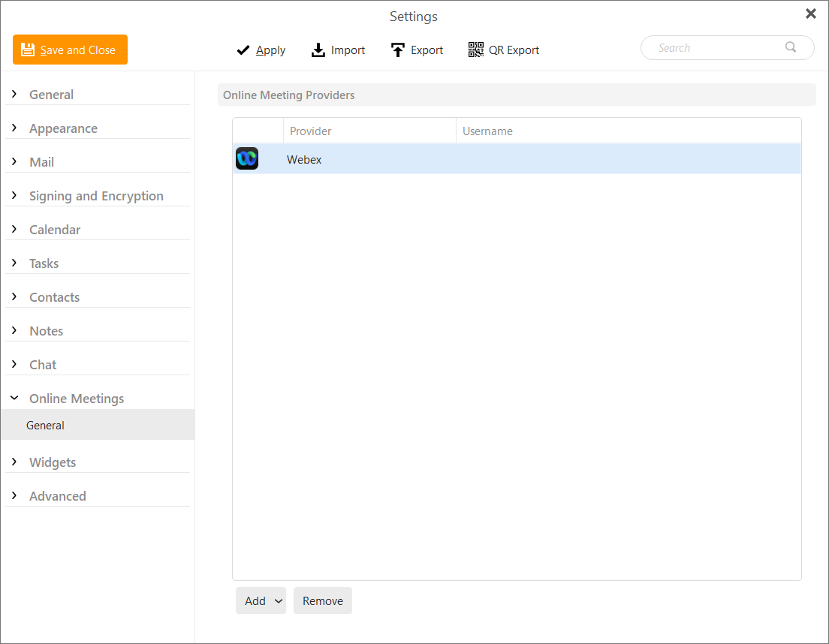829x644 pixels.
Task: Click the search magnifier icon
Action: click(791, 47)
